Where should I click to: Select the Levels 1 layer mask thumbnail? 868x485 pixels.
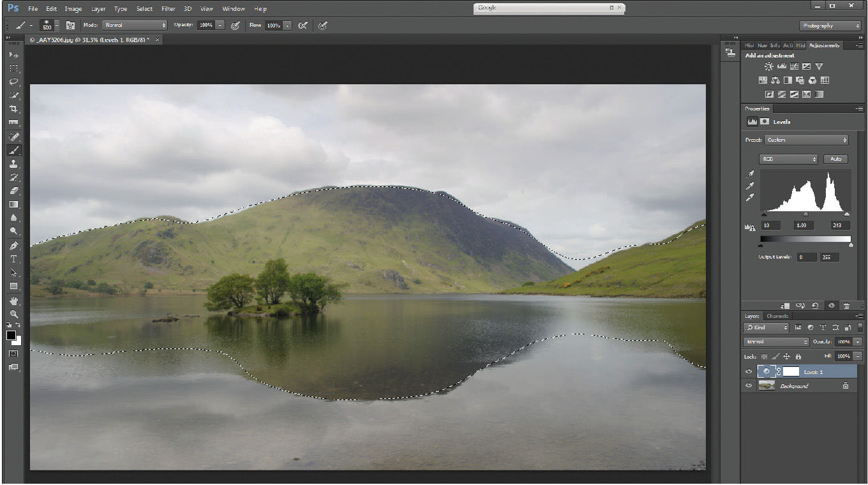point(791,371)
